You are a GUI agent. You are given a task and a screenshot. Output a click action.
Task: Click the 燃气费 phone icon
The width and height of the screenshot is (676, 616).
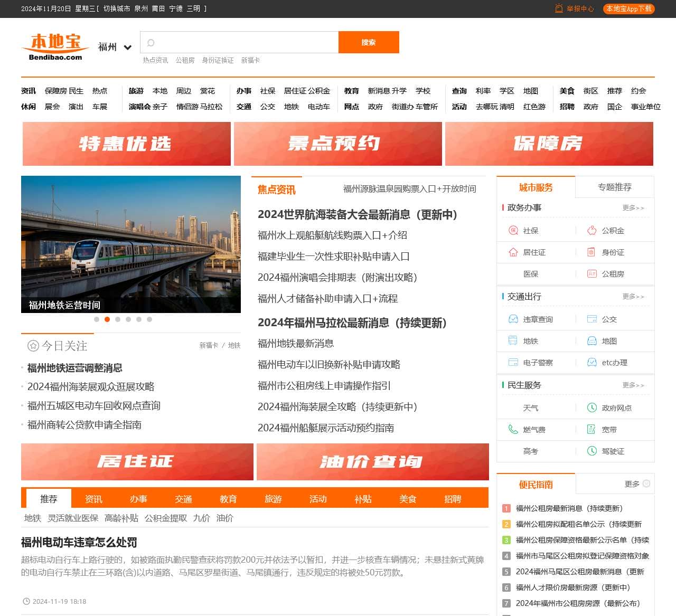pyautogui.click(x=513, y=429)
